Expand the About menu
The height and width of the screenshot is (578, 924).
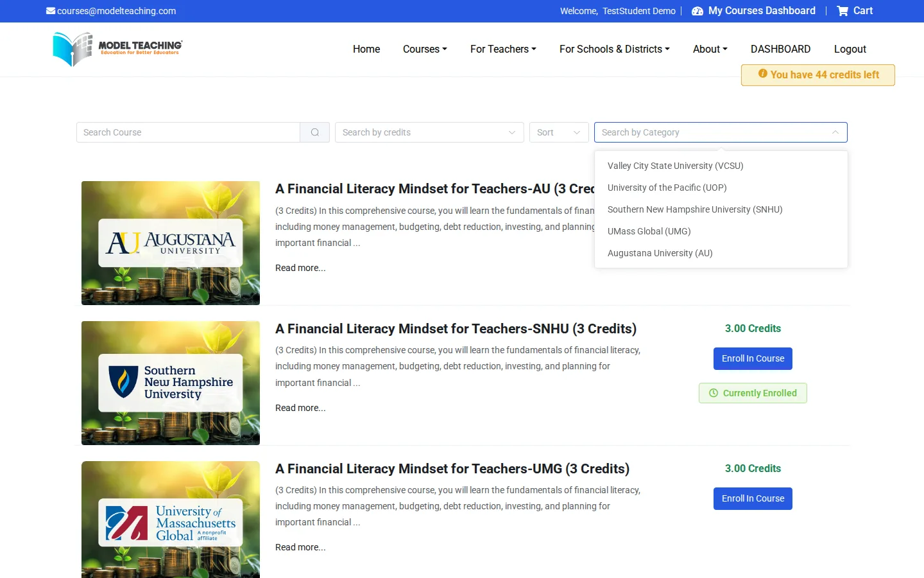tap(710, 49)
